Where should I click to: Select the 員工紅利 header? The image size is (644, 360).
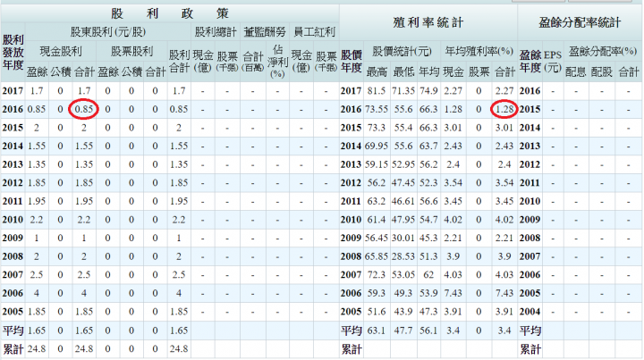314,31
